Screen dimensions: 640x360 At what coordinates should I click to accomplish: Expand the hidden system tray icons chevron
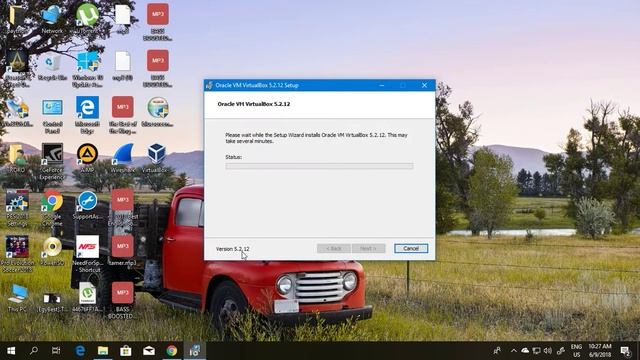(x=513, y=351)
